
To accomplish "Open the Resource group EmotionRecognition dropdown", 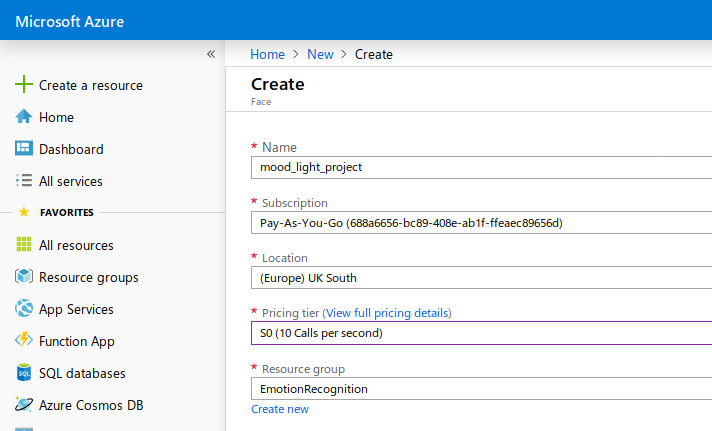I will 481,389.
